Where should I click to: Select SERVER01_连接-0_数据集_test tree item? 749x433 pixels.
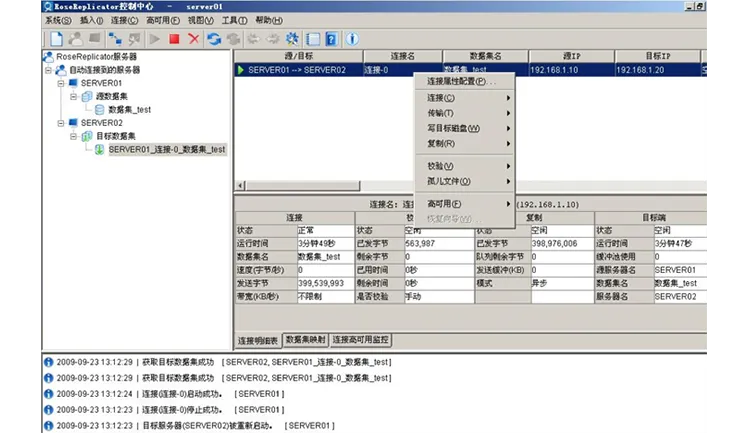coord(167,150)
